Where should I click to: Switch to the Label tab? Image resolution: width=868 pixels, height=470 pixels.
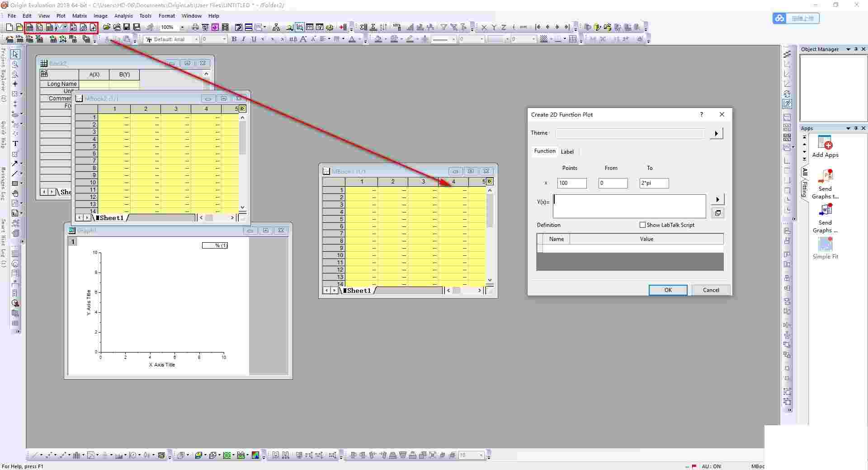pos(567,152)
